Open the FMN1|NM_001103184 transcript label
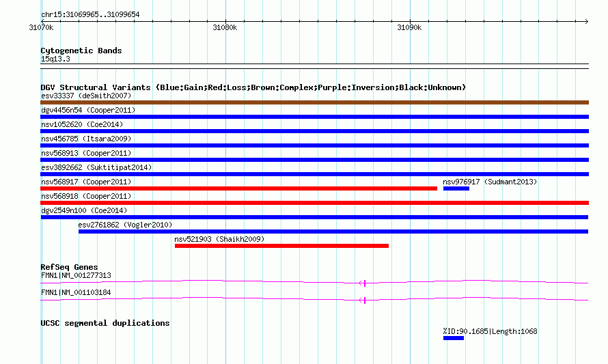Image resolution: width=608 pixels, height=364 pixels. coord(76,293)
